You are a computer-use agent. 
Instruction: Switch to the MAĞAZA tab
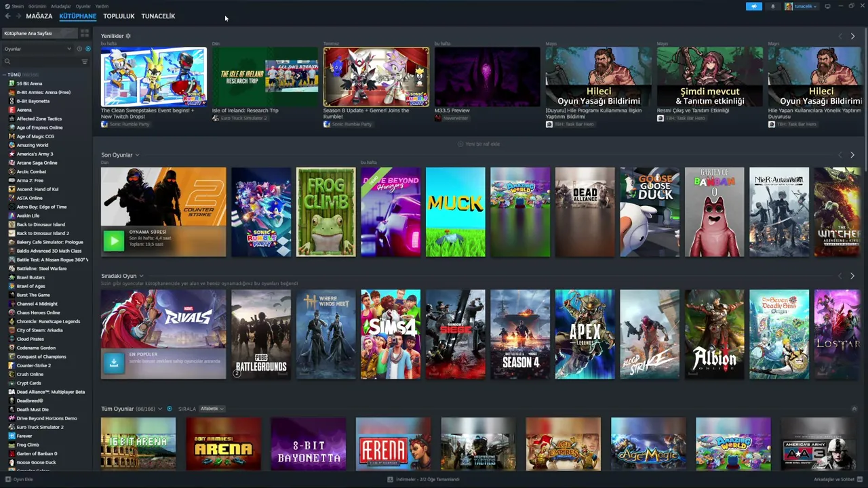coord(39,16)
